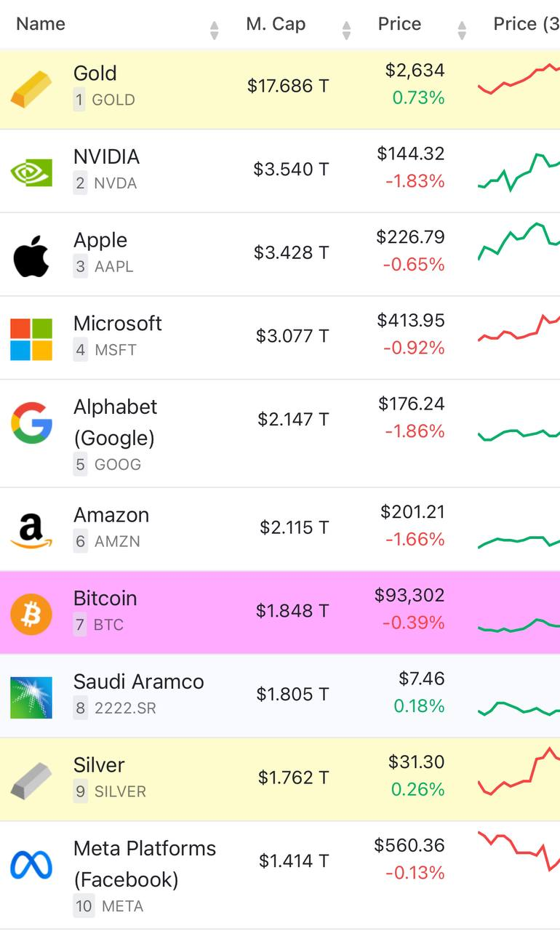Click the Apple logo icon
This screenshot has height=931, width=560.
(31, 256)
